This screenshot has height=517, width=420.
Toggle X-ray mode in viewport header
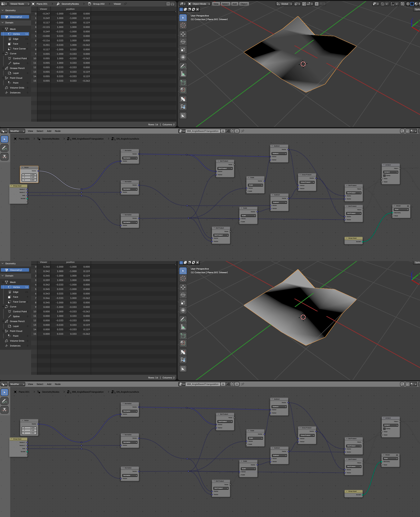coord(402,4)
